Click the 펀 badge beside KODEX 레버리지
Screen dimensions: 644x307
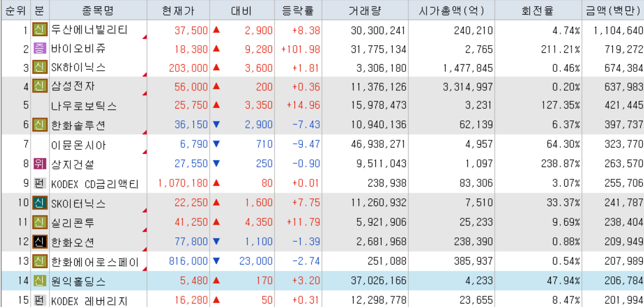pos(40,300)
